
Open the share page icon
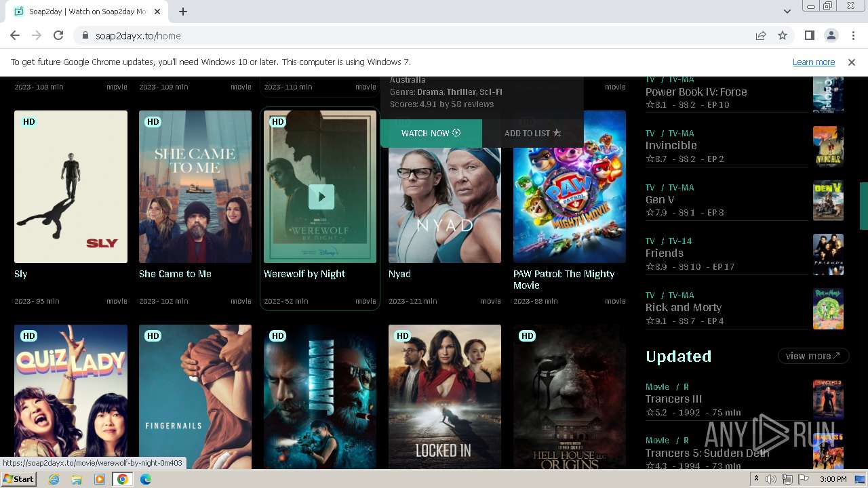[x=761, y=36]
